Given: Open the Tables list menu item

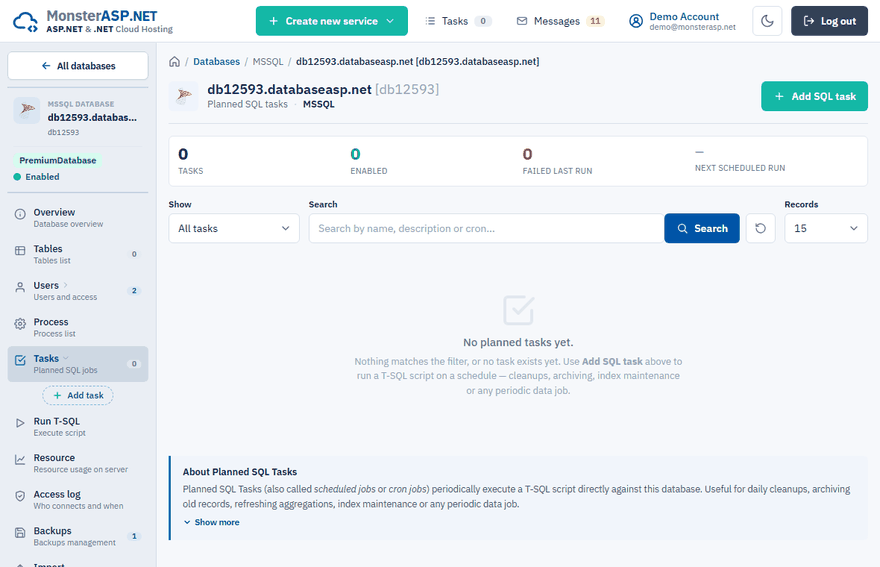Looking at the screenshot, I should (x=78, y=254).
